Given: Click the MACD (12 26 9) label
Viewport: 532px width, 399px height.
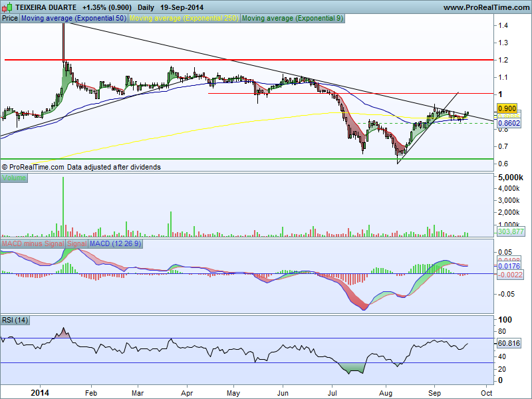Looking at the screenshot, I should [115, 243].
